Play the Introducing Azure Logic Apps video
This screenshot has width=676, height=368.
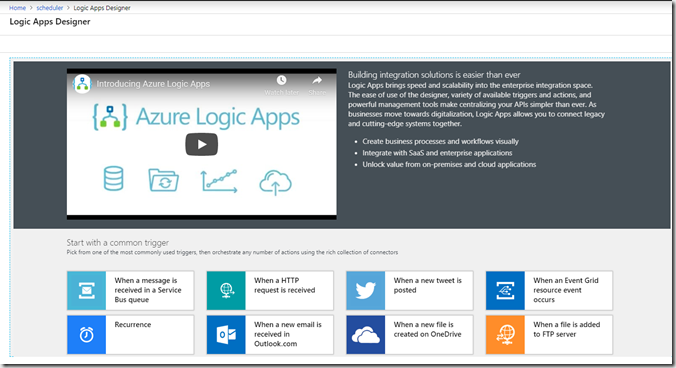click(201, 144)
